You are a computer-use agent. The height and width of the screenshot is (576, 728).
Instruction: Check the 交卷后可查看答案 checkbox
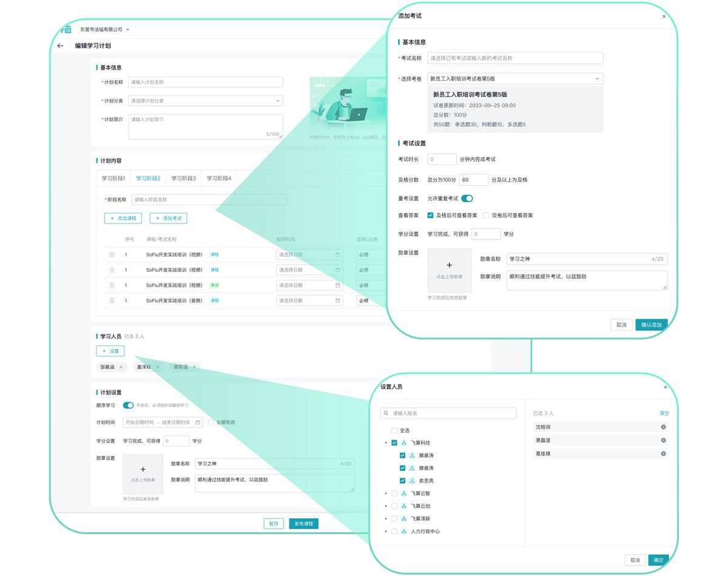coord(486,215)
